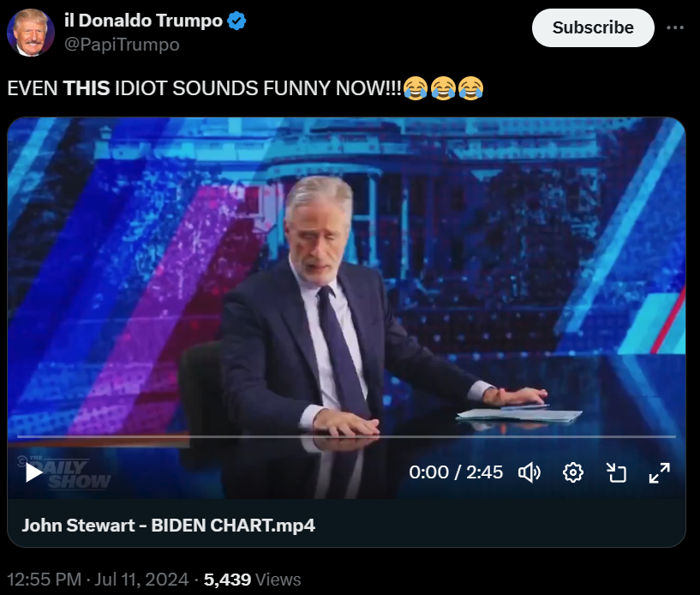Open il Donaldo Trumpo profile avatar
700x595 pixels.
[x=31, y=33]
